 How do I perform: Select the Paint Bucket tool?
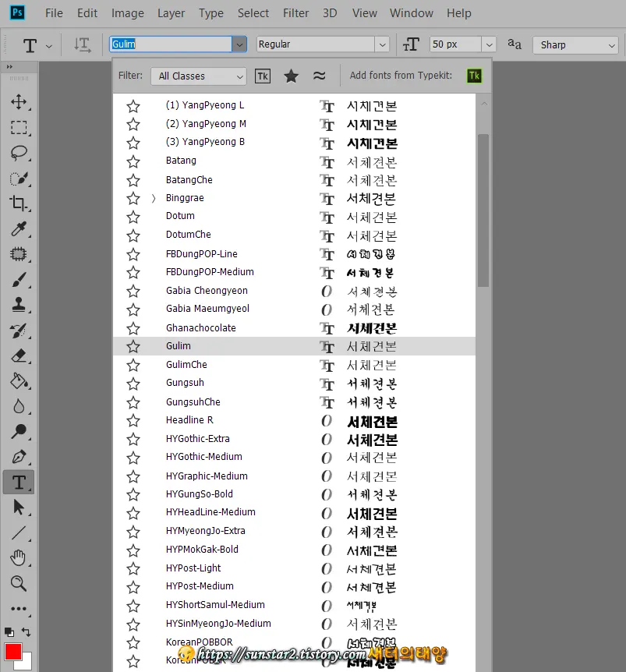click(19, 381)
